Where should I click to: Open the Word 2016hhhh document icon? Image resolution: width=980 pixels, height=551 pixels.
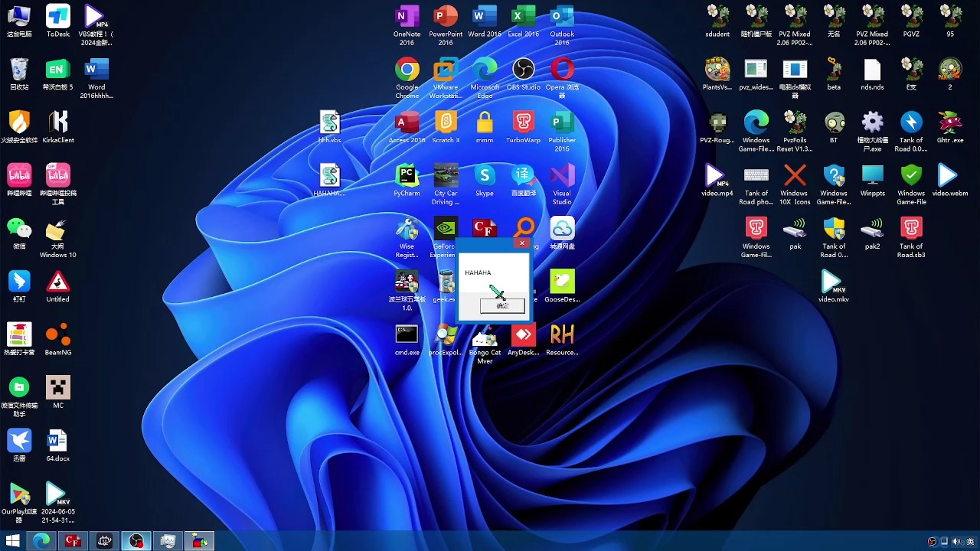coord(96,77)
